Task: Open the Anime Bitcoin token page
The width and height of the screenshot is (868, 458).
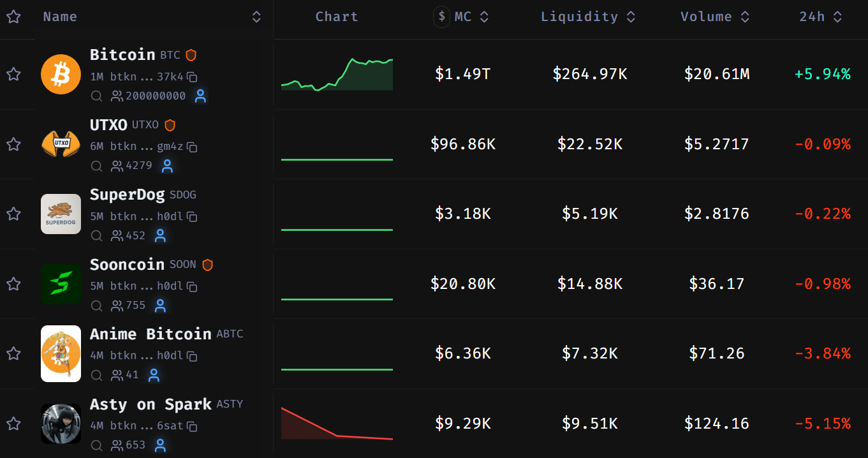Action: click(x=151, y=334)
